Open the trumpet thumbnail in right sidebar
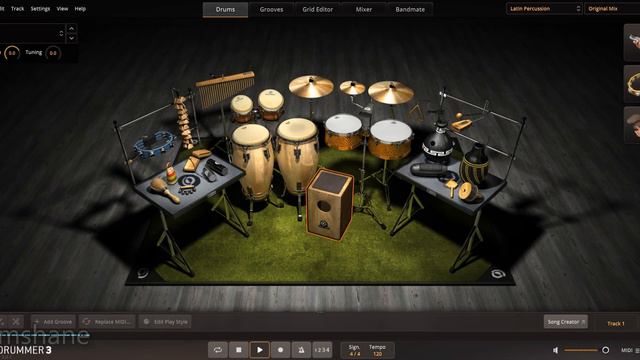Image resolution: width=640 pixels, height=360 pixels. 632,42
